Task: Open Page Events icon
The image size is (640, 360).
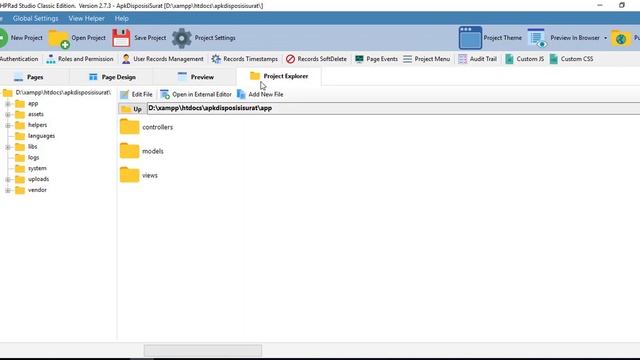Action: pos(359,59)
